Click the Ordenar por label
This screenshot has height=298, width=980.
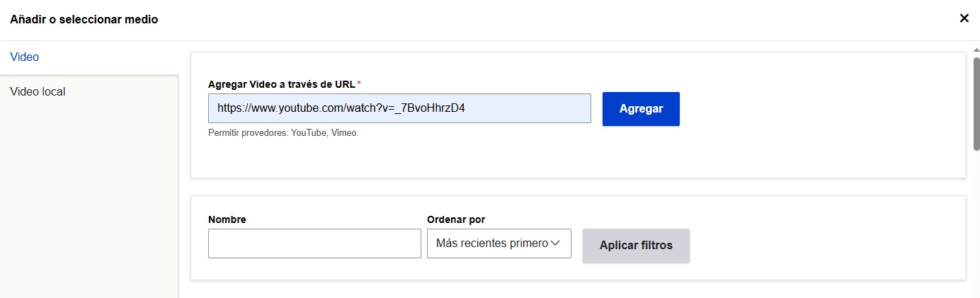click(456, 219)
